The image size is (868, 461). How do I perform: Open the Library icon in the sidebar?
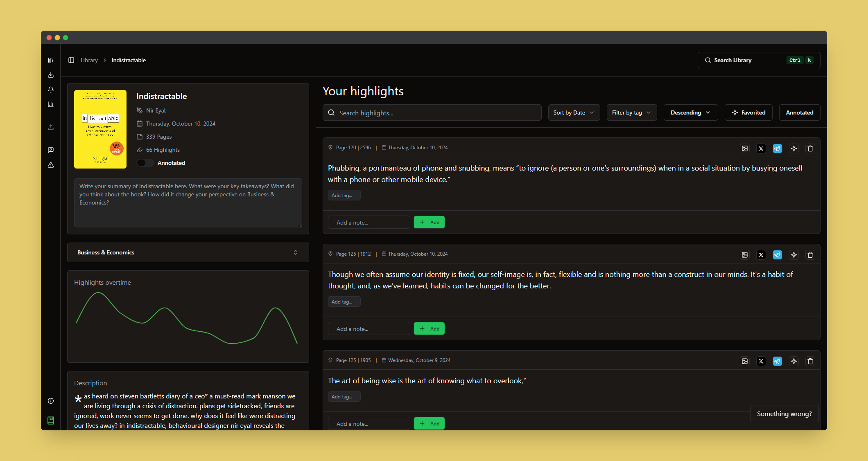[51, 60]
